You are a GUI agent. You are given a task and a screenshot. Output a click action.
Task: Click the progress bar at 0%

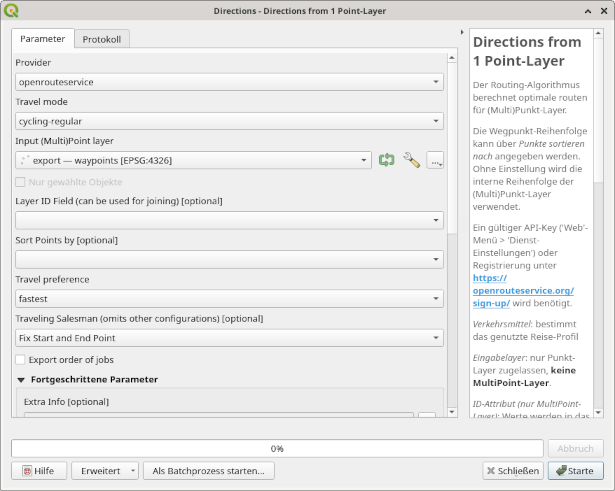[x=277, y=448]
